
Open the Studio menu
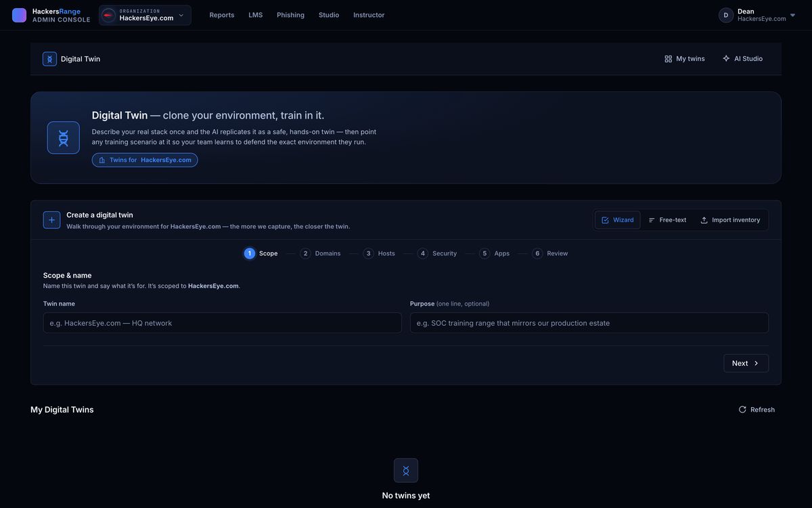pos(329,15)
